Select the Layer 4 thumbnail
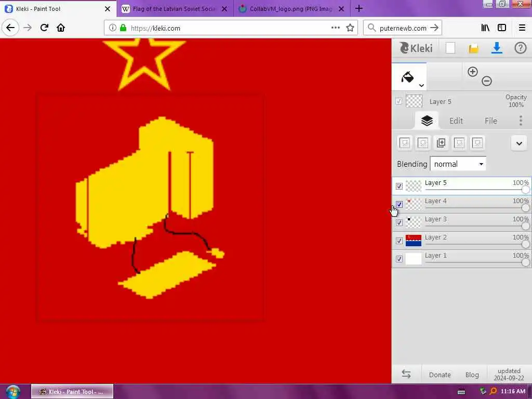 pyautogui.click(x=413, y=204)
